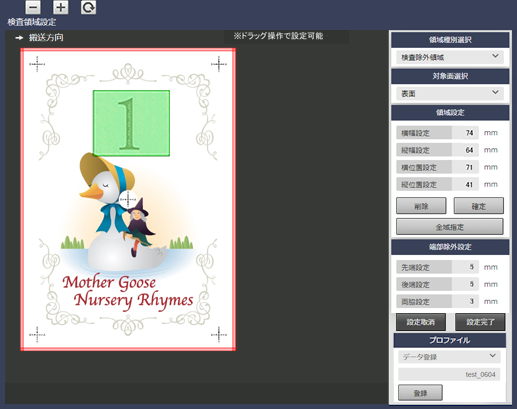Click the 設定取消 cancel settings button
Viewport: 517px width, 409px height.
point(421,322)
